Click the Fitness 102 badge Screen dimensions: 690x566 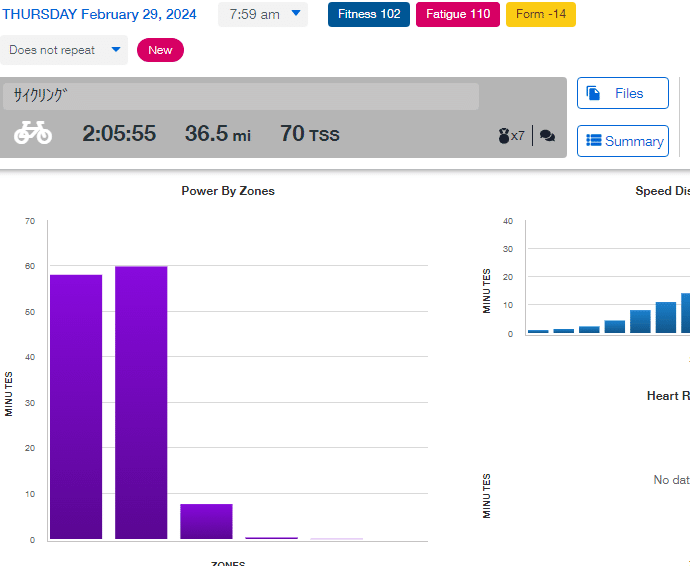369,15
